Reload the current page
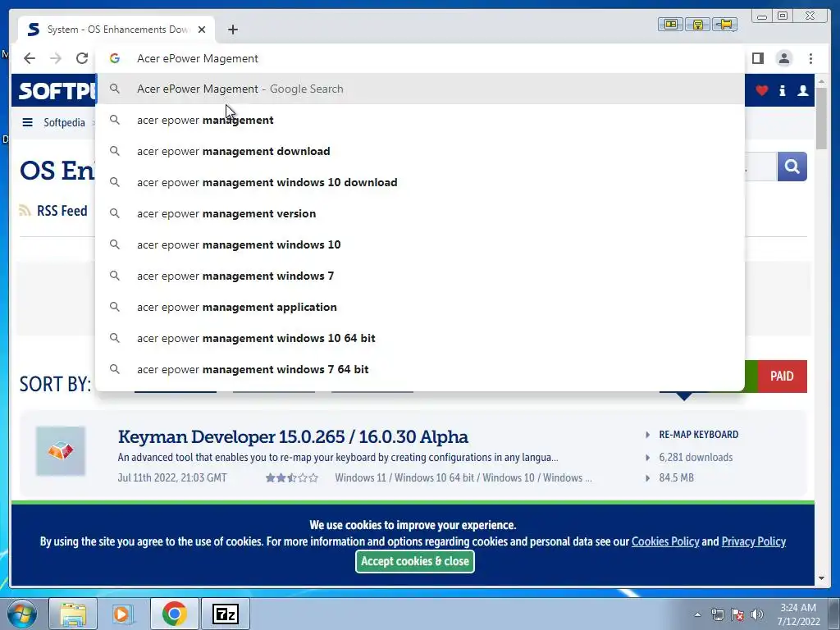Image resolution: width=840 pixels, height=630 pixels. 82,58
